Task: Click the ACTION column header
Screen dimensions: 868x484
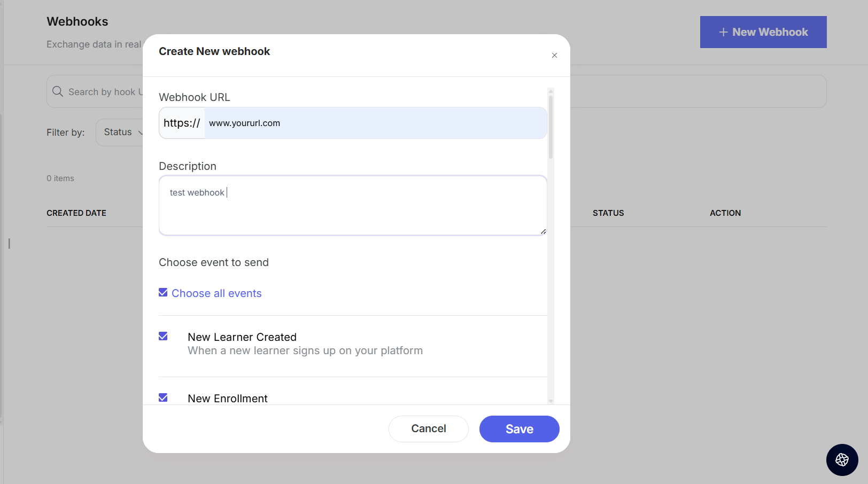Action: tap(725, 213)
